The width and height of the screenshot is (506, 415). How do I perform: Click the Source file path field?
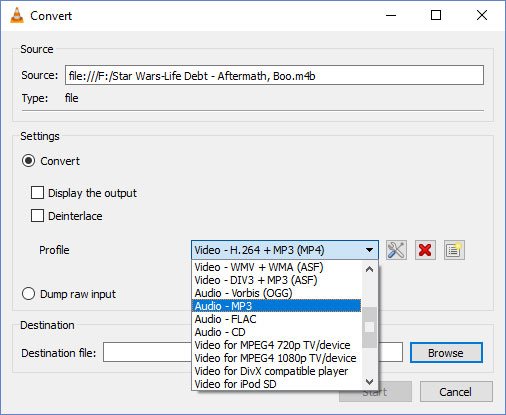tap(274, 75)
